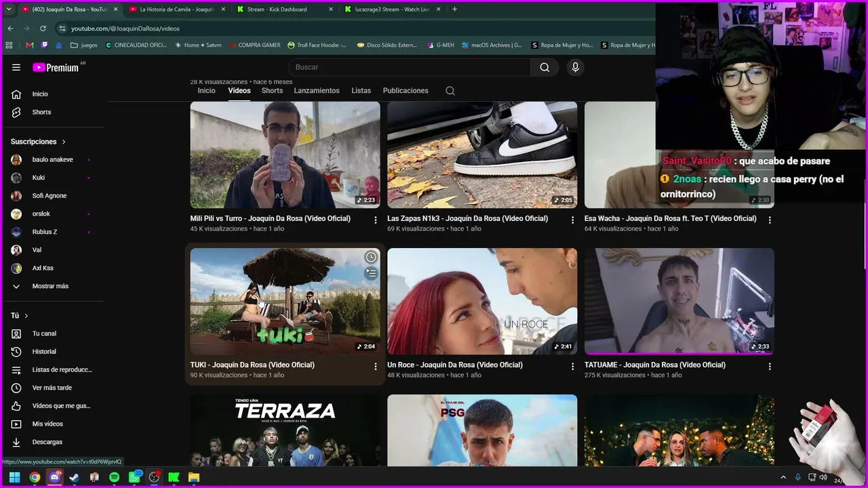Add TUKI video to the queue
868x488 pixels.
(371, 273)
